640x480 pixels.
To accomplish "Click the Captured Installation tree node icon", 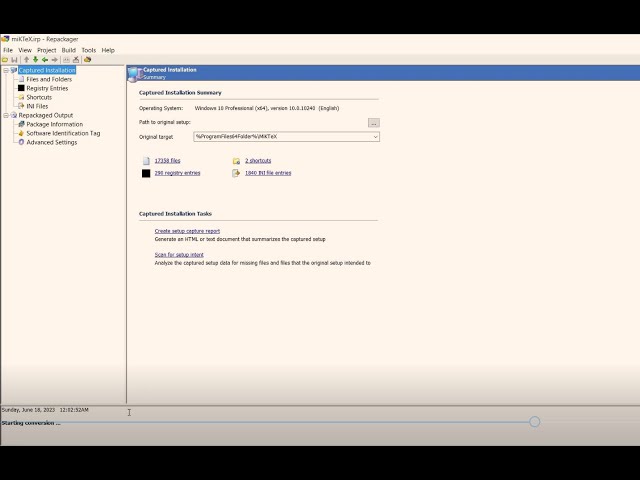I will pyautogui.click(x=13, y=70).
